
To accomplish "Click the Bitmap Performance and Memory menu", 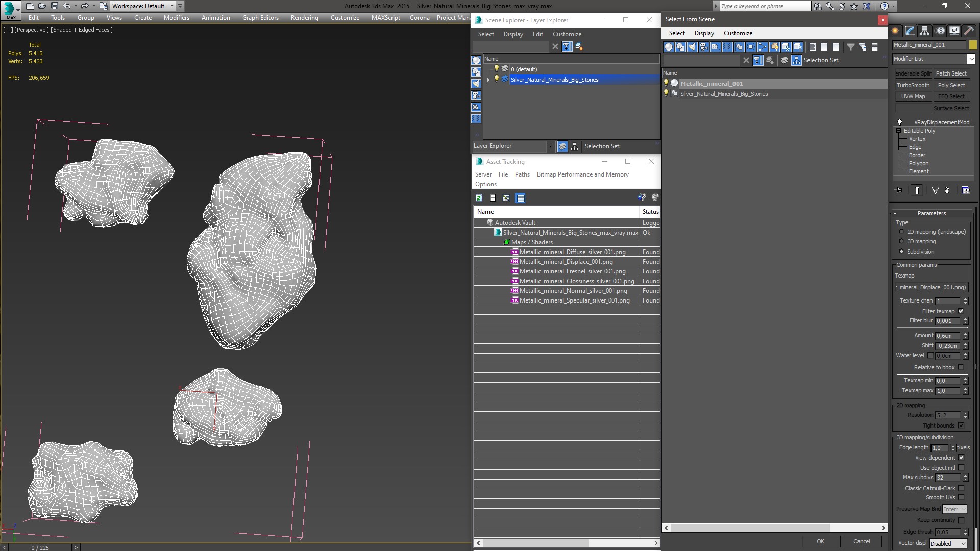I will point(583,174).
